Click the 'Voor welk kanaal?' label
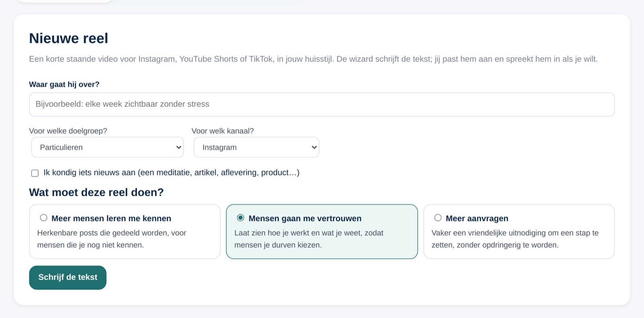 pyautogui.click(x=223, y=131)
